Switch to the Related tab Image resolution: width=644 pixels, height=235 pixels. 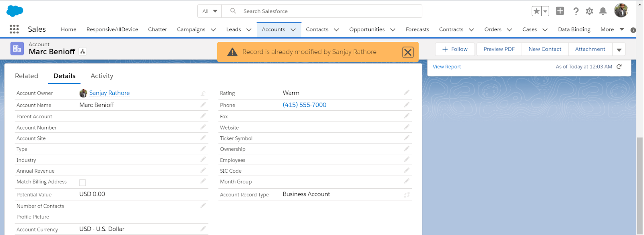tap(27, 76)
